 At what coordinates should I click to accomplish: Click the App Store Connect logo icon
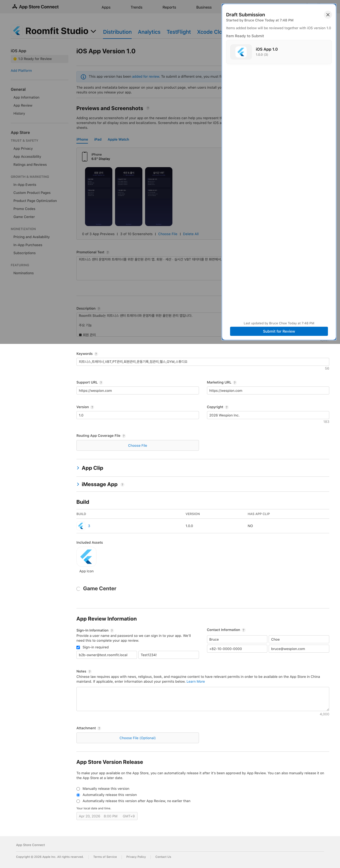pos(14,7)
